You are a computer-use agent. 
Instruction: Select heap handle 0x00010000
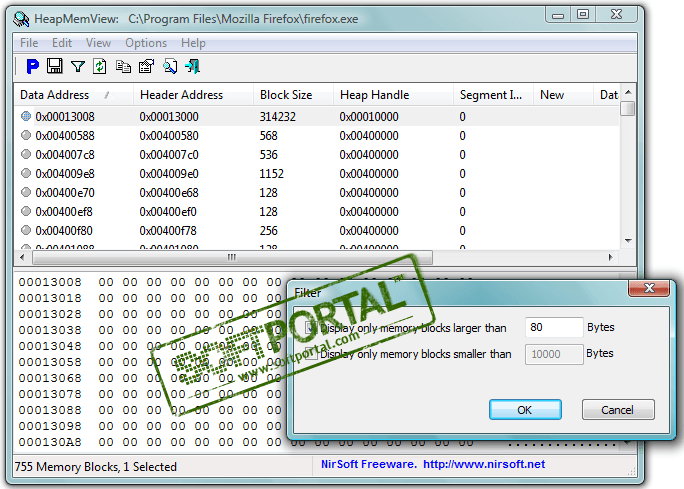369,116
